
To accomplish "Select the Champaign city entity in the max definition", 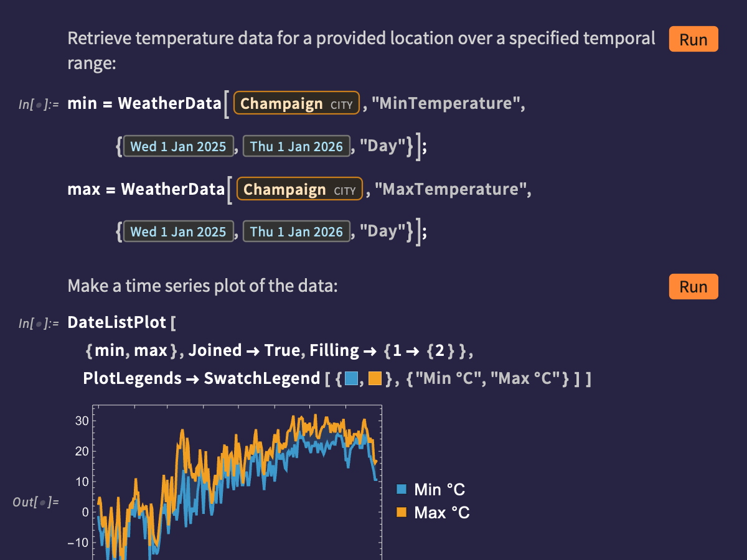I will pyautogui.click(x=299, y=189).
